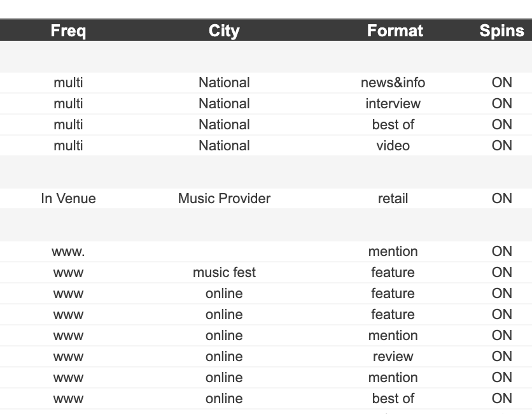
Task: Sort by the City column header
Action: [224, 31]
